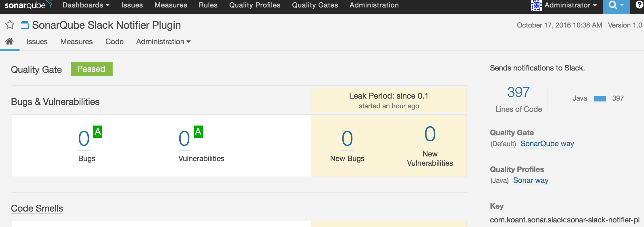Open the help question mark icon
This screenshot has width=644, height=227.
click(639, 5)
